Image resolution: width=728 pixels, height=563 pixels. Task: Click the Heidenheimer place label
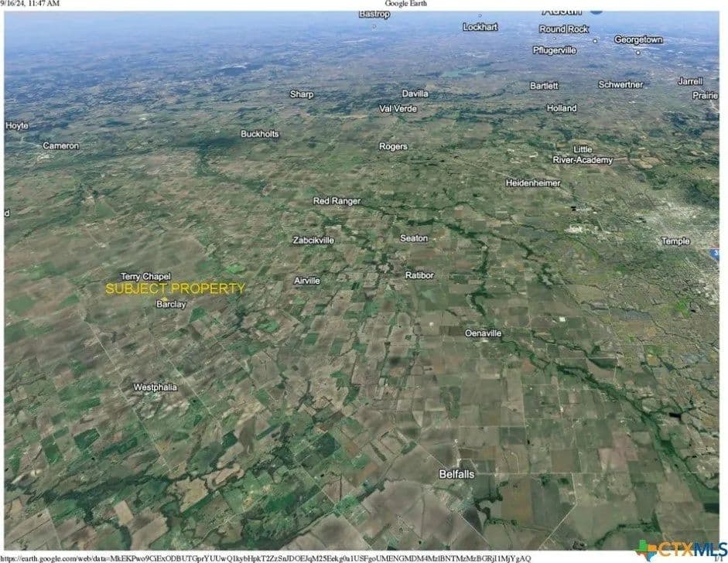[x=532, y=183]
